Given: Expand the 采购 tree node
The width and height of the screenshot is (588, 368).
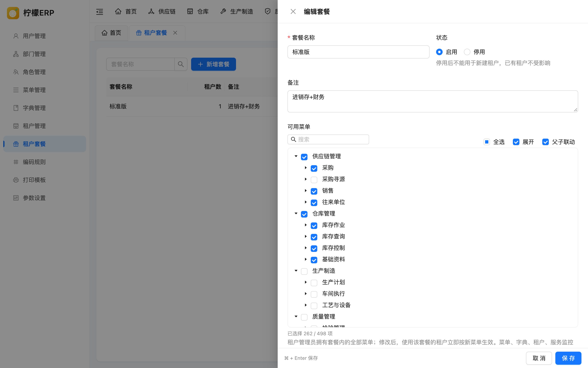Looking at the screenshot, I should [306, 168].
